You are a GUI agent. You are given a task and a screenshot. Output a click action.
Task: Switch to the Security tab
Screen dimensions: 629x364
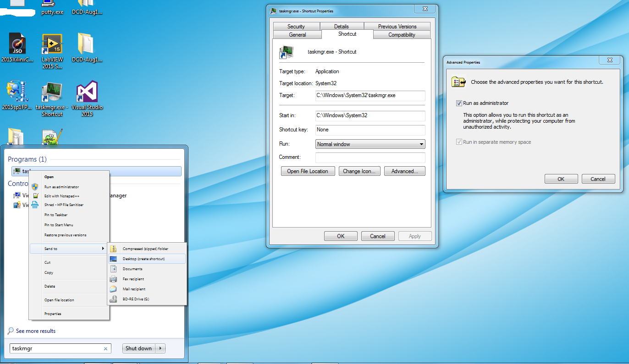(296, 26)
